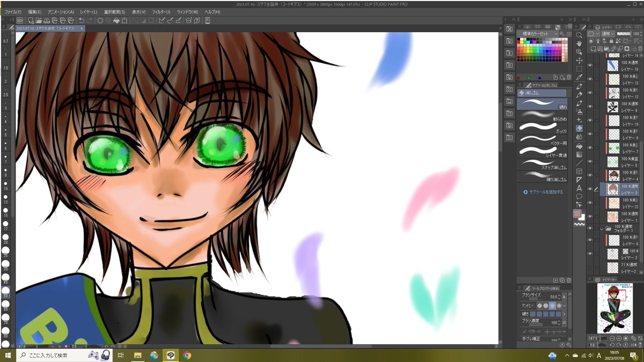644x362 pixels.
Task: Toggle visibility of レイヤー 6
Action: pos(590,240)
